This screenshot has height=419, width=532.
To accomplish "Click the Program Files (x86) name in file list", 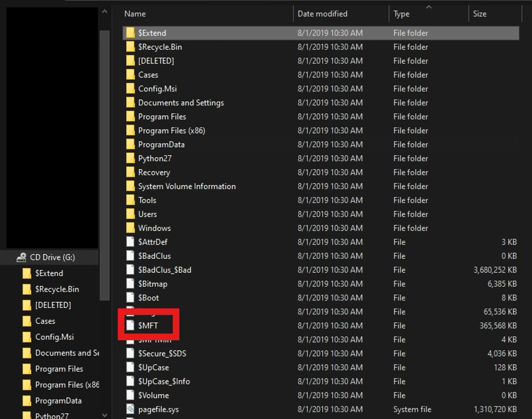I will tap(172, 131).
